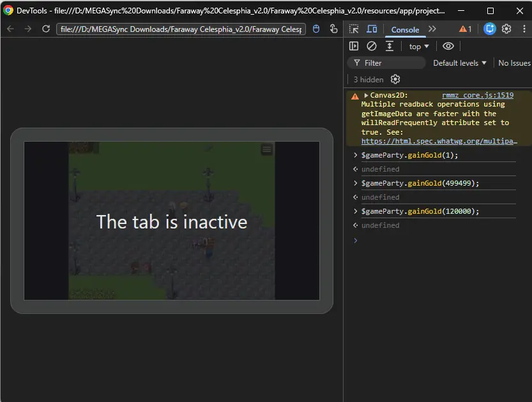Click the Chrome icon in title bar
The height and width of the screenshot is (402, 532).
coord(8,10)
